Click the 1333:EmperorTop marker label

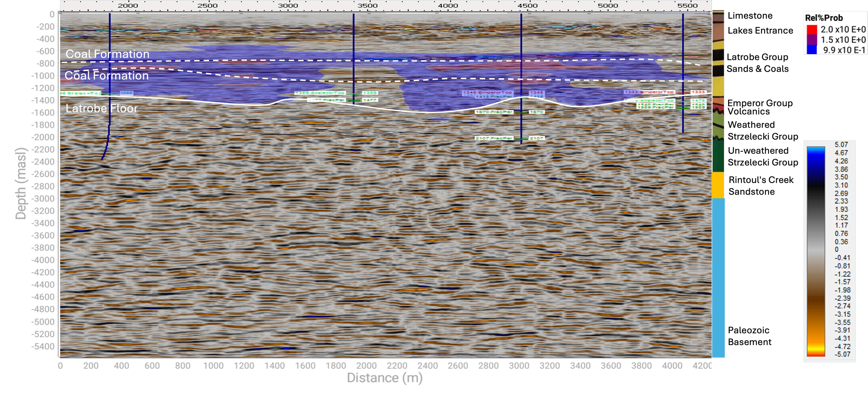649,92
